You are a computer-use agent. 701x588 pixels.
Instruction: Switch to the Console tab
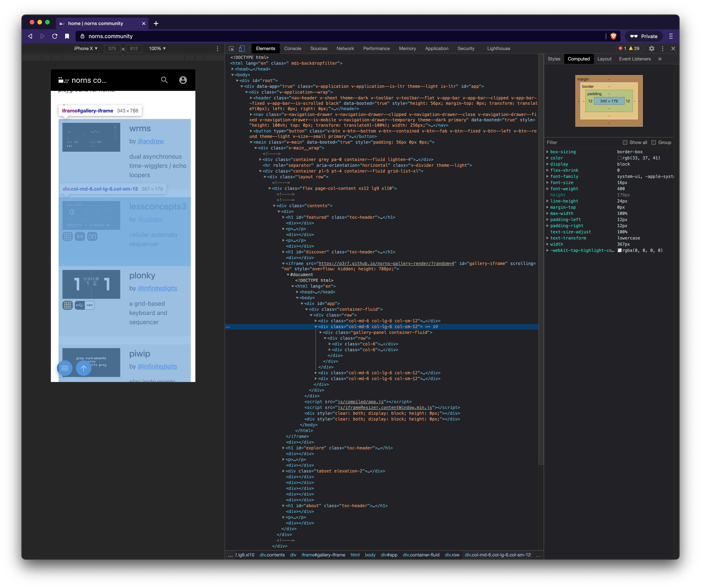(x=293, y=49)
